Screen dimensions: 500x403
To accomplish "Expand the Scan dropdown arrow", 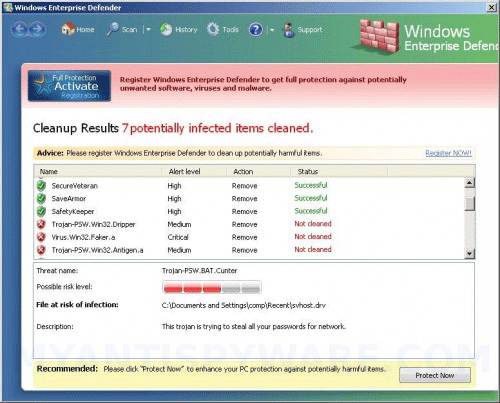I will click(148, 30).
